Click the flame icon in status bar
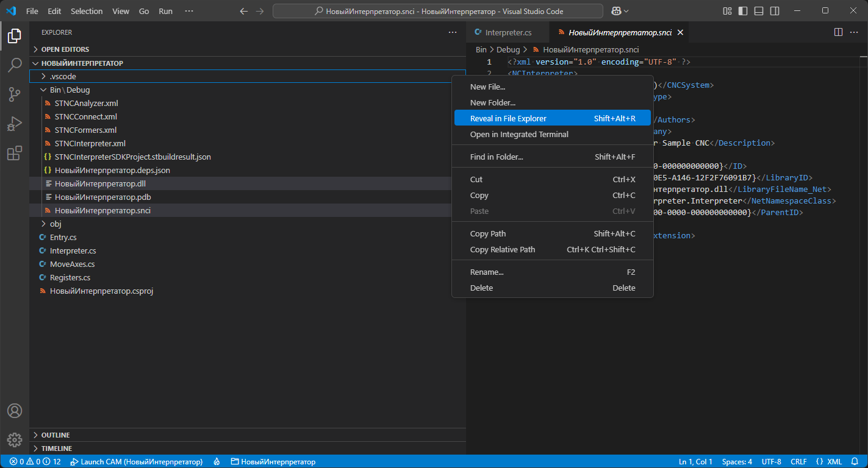The height and width of the screenshot is (468, 868). coord(217,462)
